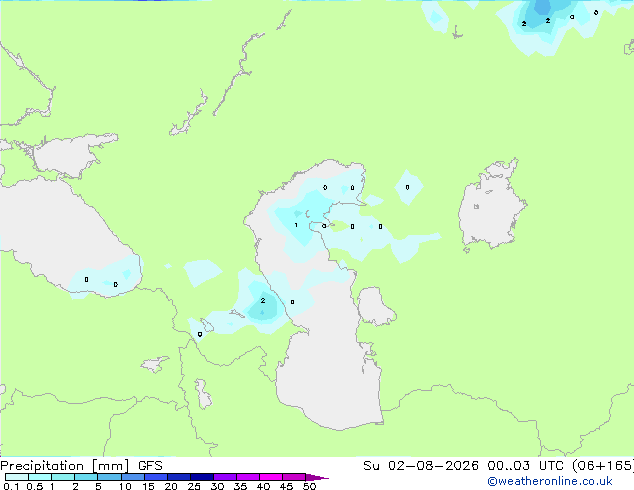634x490 pixels.
Task: Click the pointed over-50 arrow at legend end
Action: (317, 477)
